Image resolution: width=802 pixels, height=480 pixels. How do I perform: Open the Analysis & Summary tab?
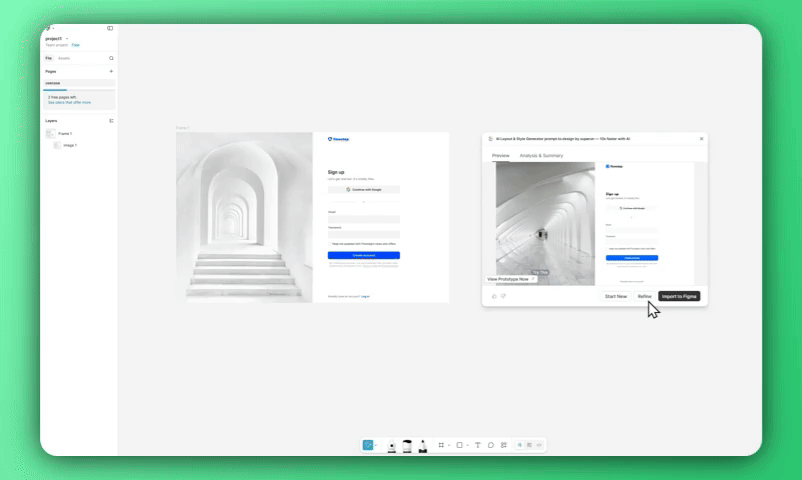coord(541,156)
